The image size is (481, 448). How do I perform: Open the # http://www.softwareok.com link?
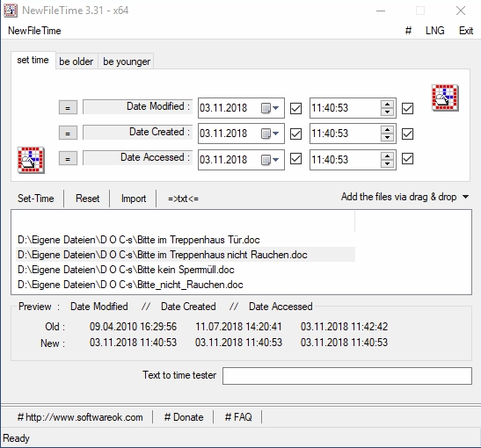tap(80, 417)
